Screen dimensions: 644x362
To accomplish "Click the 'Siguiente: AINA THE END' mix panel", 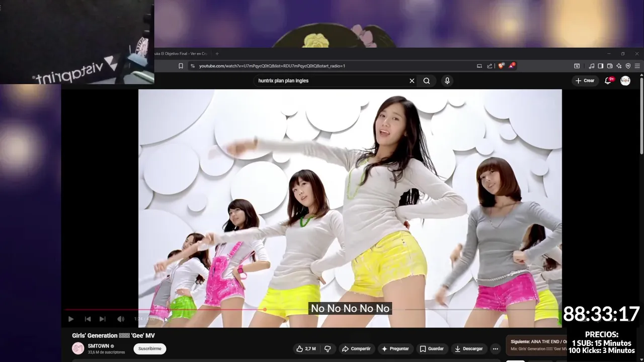I will tap(536, 345).
